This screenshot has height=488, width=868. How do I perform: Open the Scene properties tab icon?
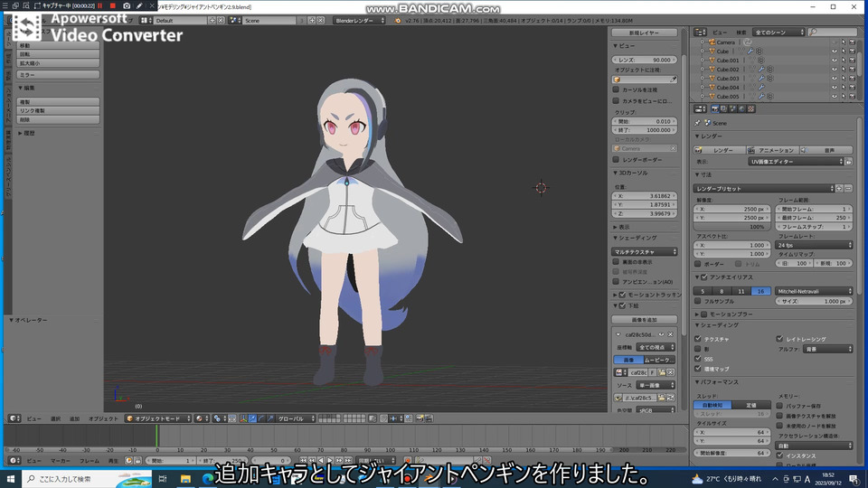click(x=732, y=109)
